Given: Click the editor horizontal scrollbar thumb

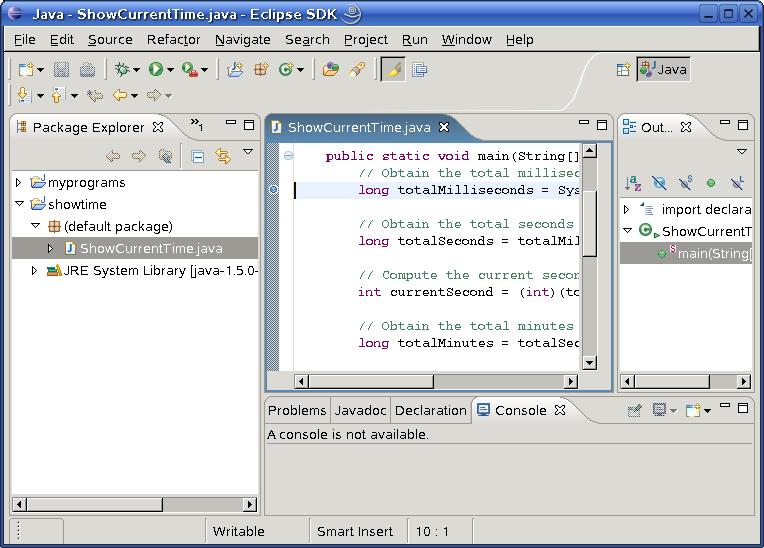Looking at the screenshot, I should (x=371, y=381).
